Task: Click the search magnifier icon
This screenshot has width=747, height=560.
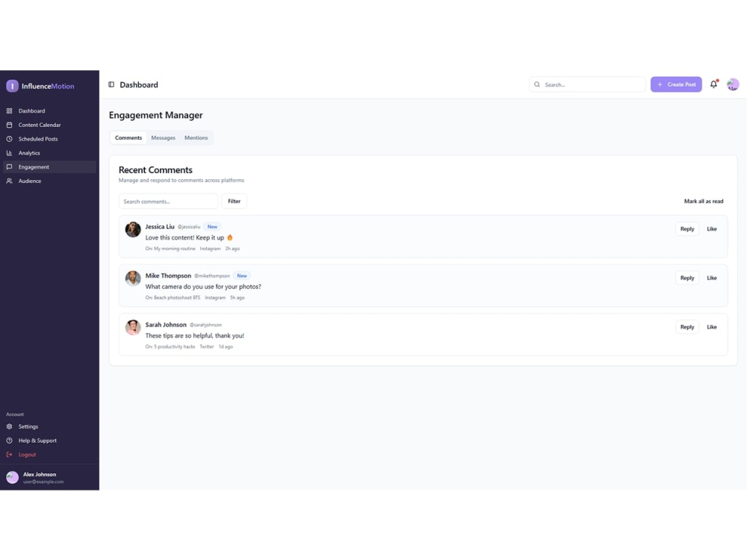Action: [x=537, y=85]
